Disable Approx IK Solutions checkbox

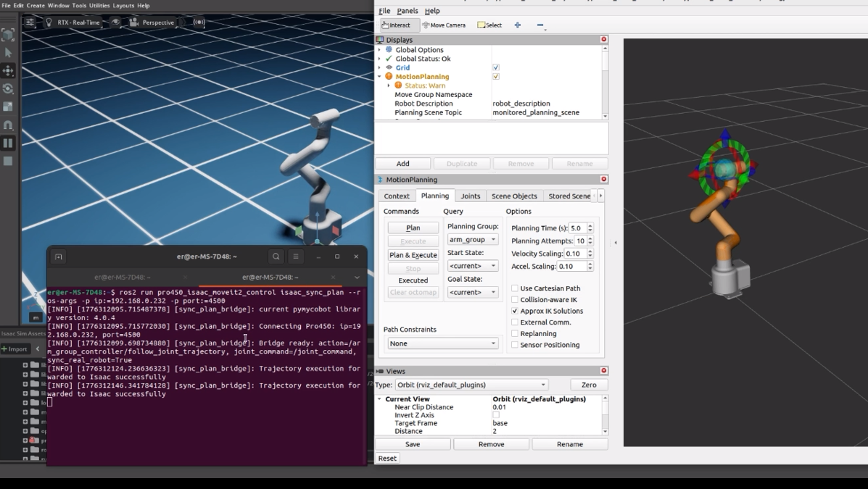coord(515,311)
